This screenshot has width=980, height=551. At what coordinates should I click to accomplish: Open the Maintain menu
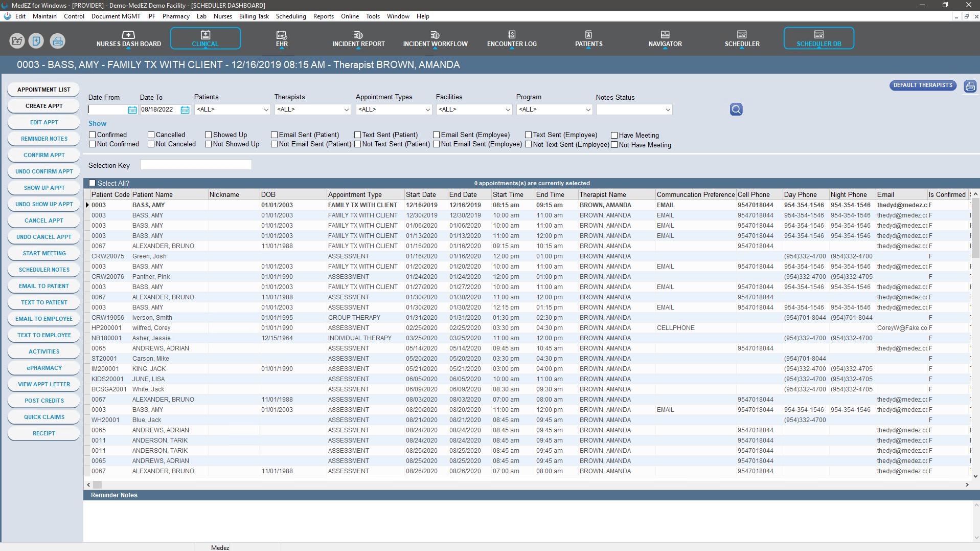click(x=44, y=16)
